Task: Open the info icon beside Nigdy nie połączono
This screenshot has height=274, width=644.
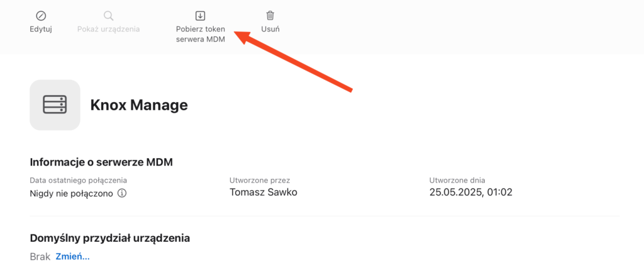Action: [x=122, y=193]
